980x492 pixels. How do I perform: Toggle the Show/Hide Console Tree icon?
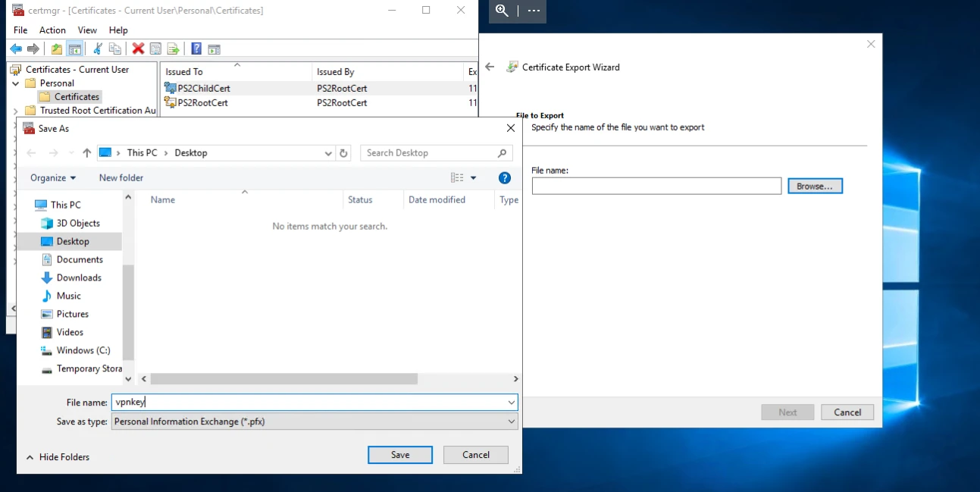75,49
